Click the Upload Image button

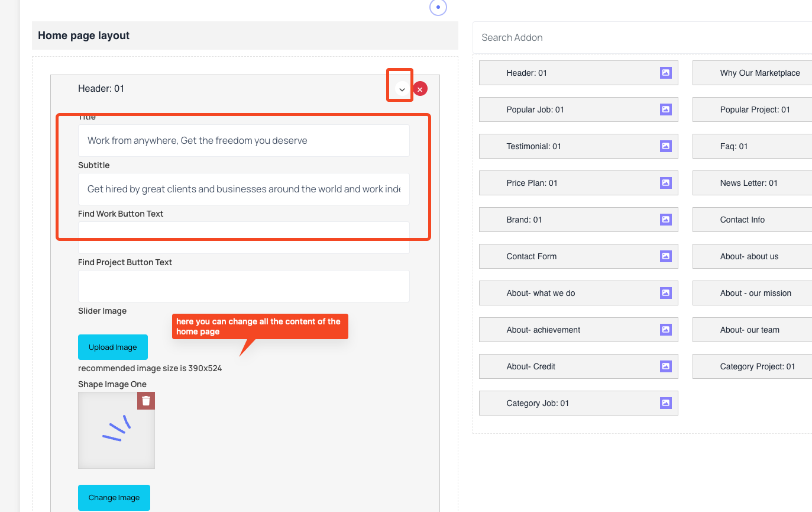(x=113, y=347)
